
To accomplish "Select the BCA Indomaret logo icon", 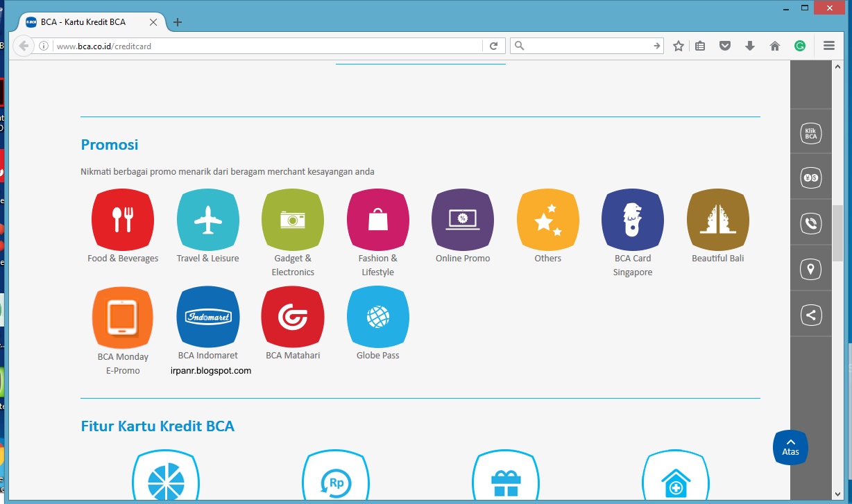I will click(x=208, y=317).
